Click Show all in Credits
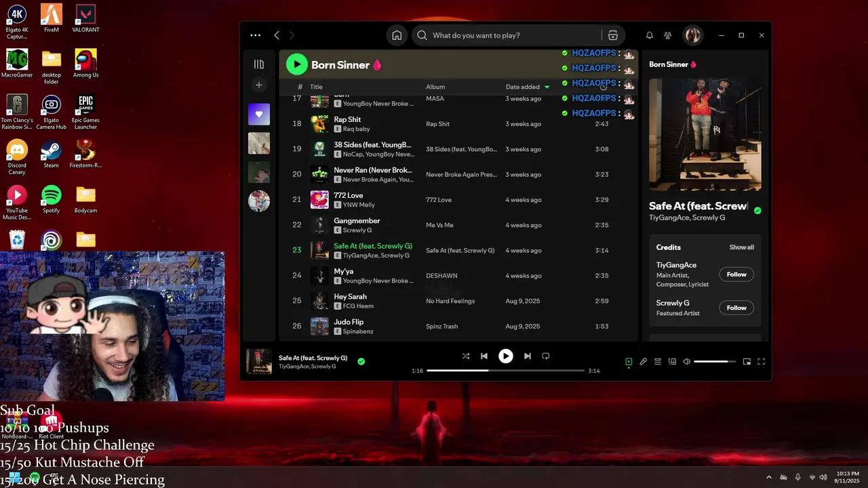 pos(741,247)
